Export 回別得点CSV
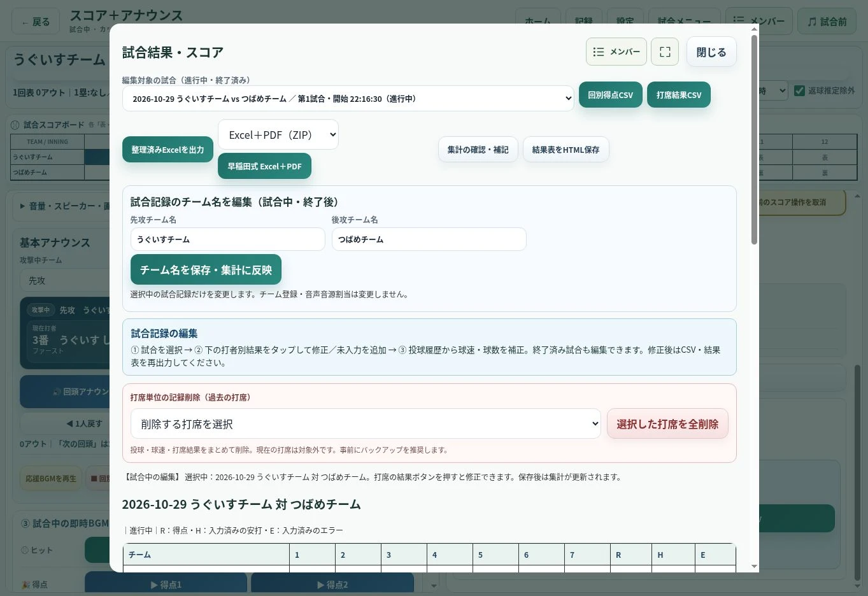The image size is (868, 596). 611,95
